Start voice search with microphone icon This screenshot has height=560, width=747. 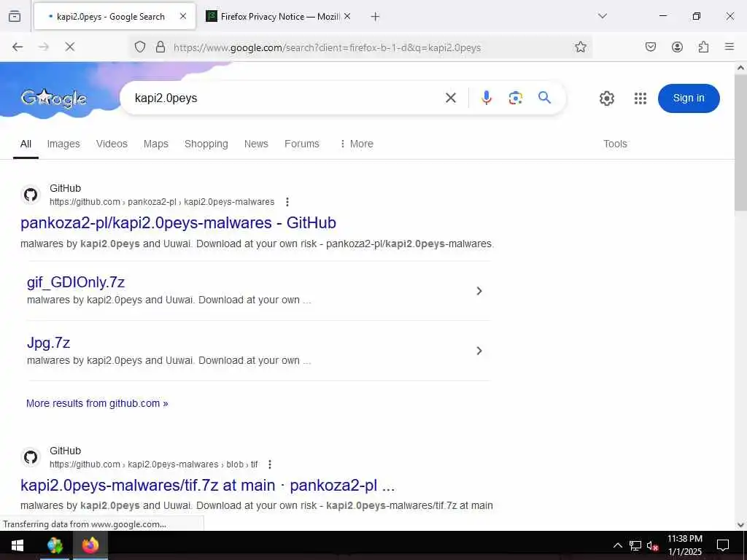(x=486, y=98)
